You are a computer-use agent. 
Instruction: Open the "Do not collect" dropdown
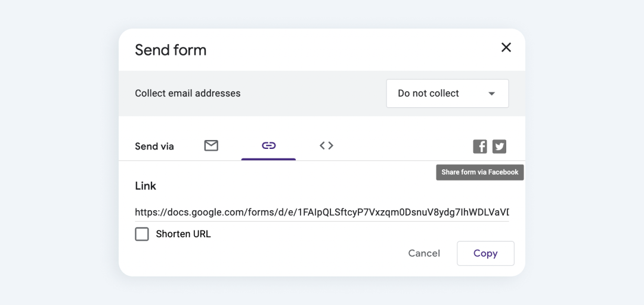coord(447,94)
